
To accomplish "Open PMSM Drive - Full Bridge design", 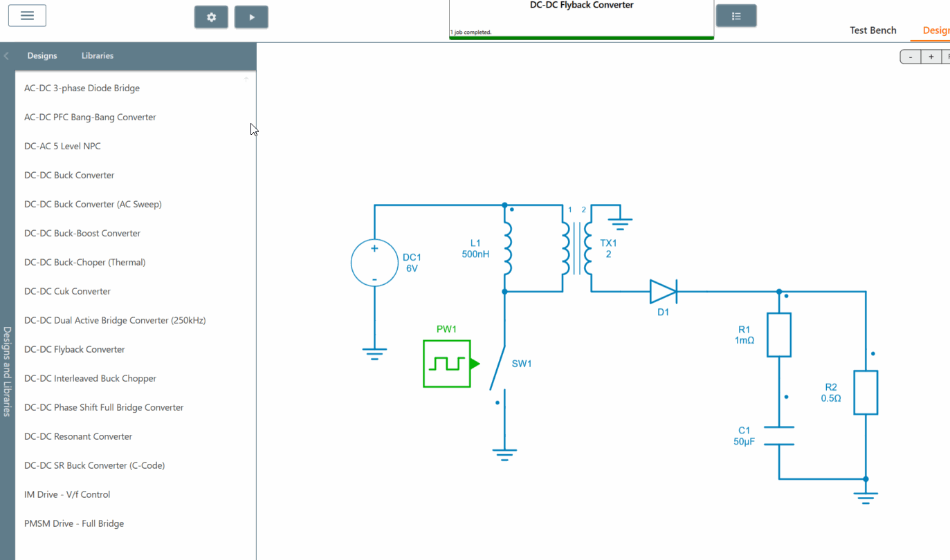I will pos(74,524).
